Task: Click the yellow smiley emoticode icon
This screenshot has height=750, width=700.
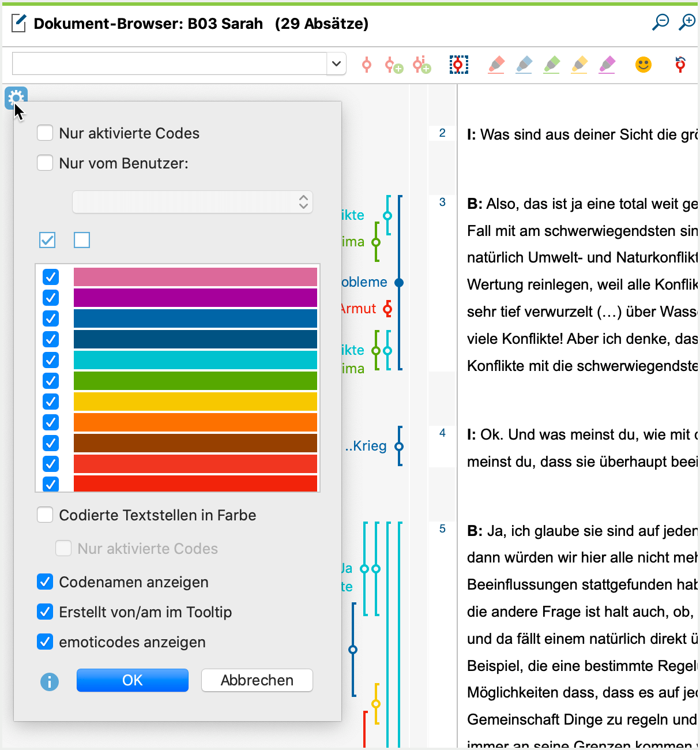Action: tap(643, 64)
